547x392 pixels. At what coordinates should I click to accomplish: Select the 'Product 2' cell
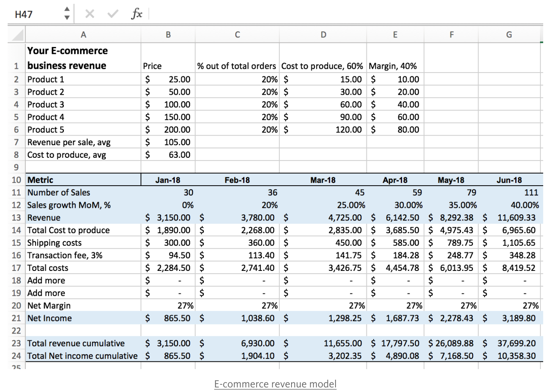tap(83, 92)
